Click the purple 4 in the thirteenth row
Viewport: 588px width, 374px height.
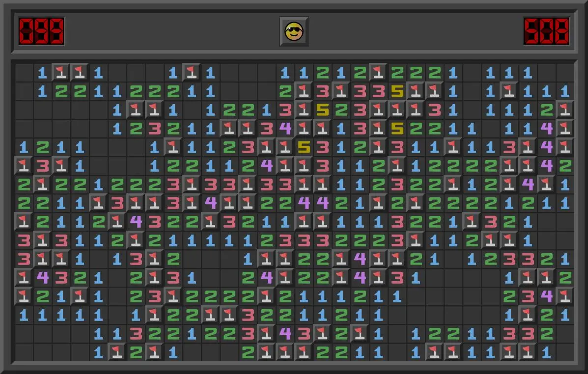(x=546, y=297)
